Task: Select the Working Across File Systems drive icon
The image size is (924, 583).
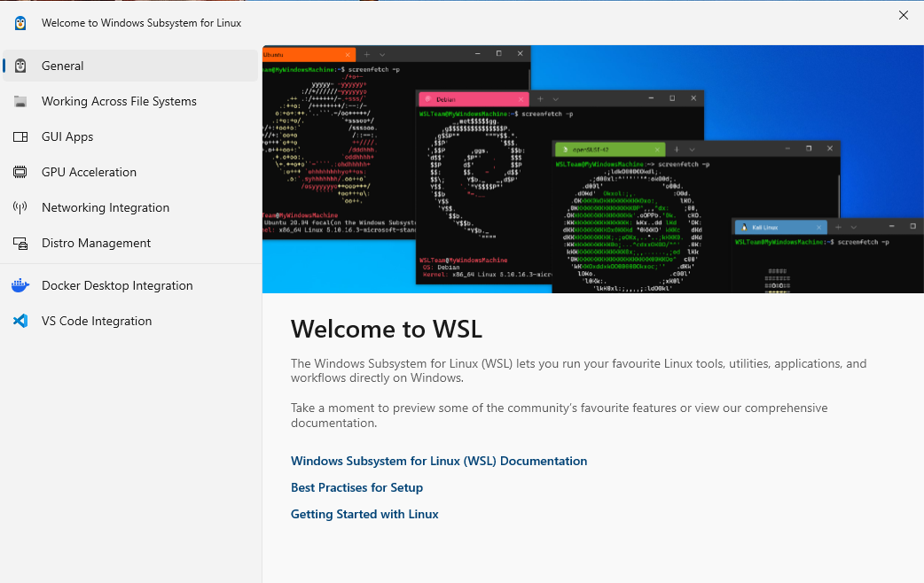Action: pyautogui.click(x=20, y=101)
